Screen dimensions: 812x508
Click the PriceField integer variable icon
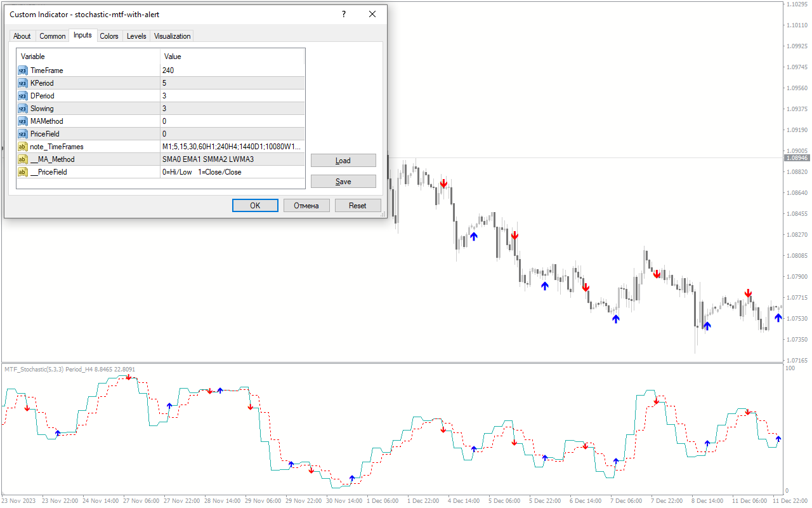coord(23,134)
